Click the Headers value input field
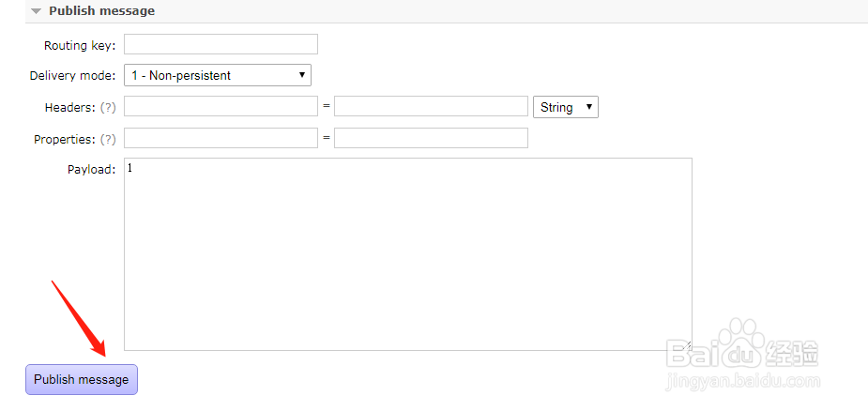 (431, 107)
